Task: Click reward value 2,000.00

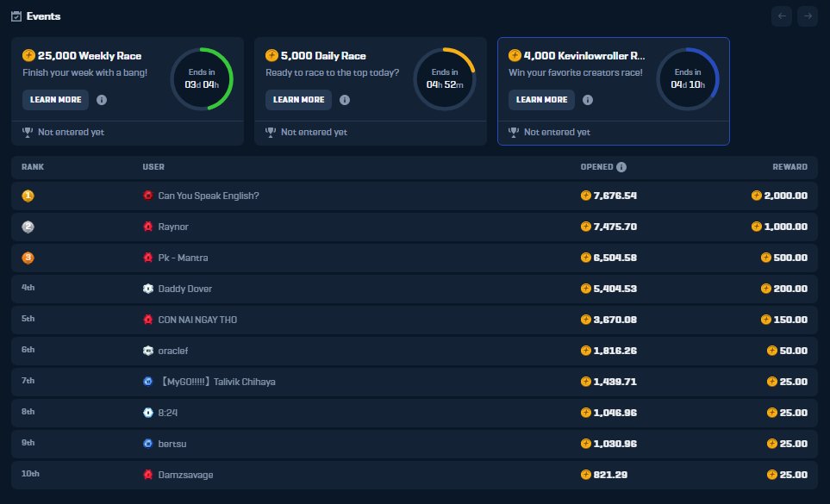Action: 785,196
